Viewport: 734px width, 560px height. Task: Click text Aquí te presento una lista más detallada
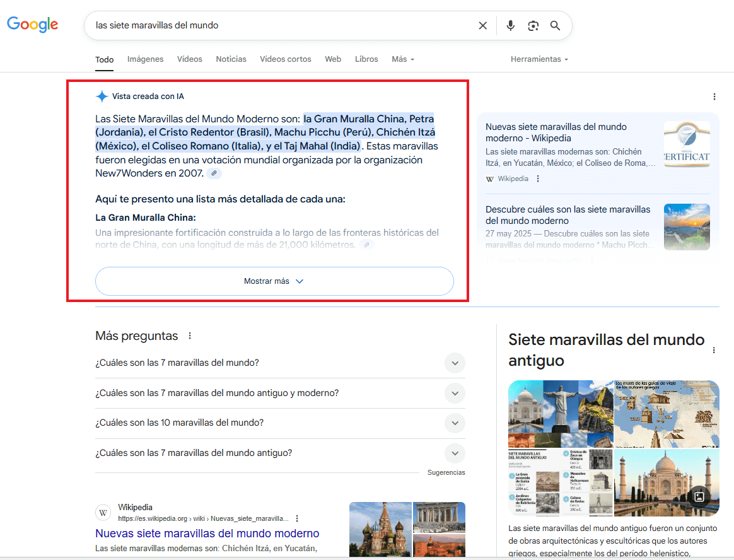tap(221, 199)
